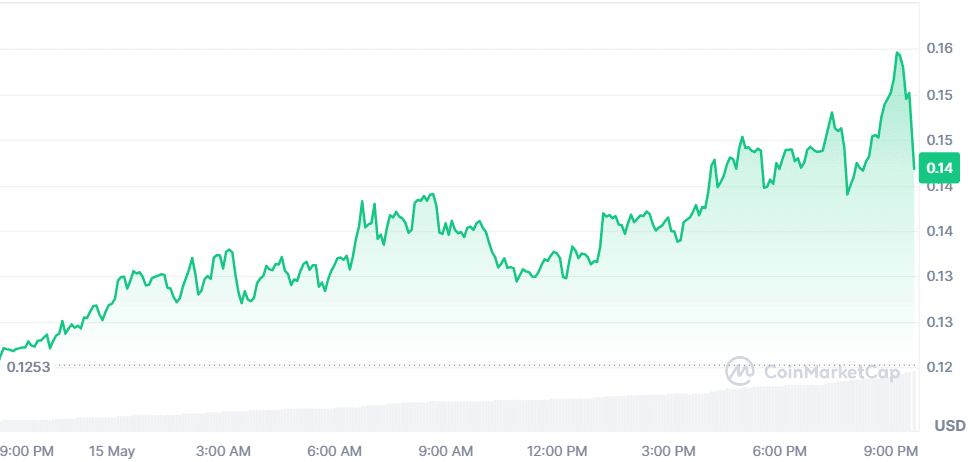971x462 pixels.
Task: Click the 9:00 PM label before 15 May
Action: 26,451
